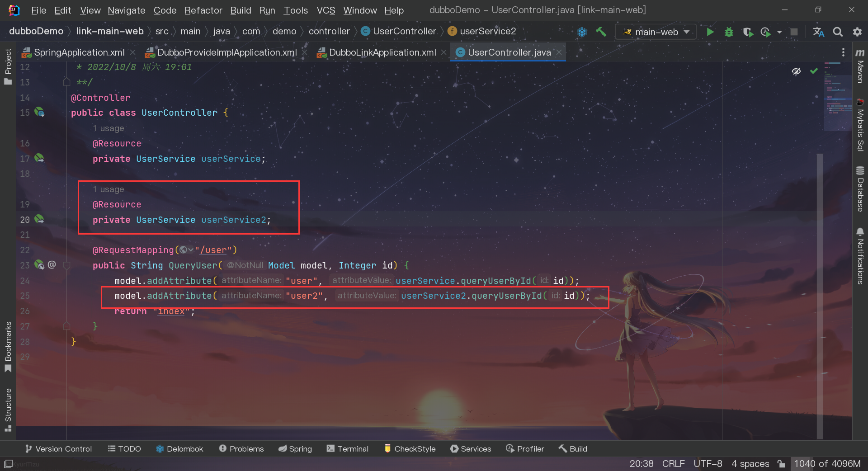Open main-web run configuration dropdown
The height and width of the screenshot is (471, 868).
point(656,32)
